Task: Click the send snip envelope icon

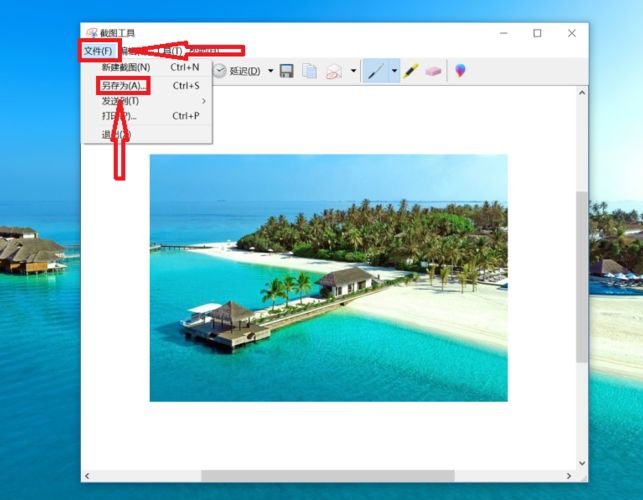Action: click(335, 71)
